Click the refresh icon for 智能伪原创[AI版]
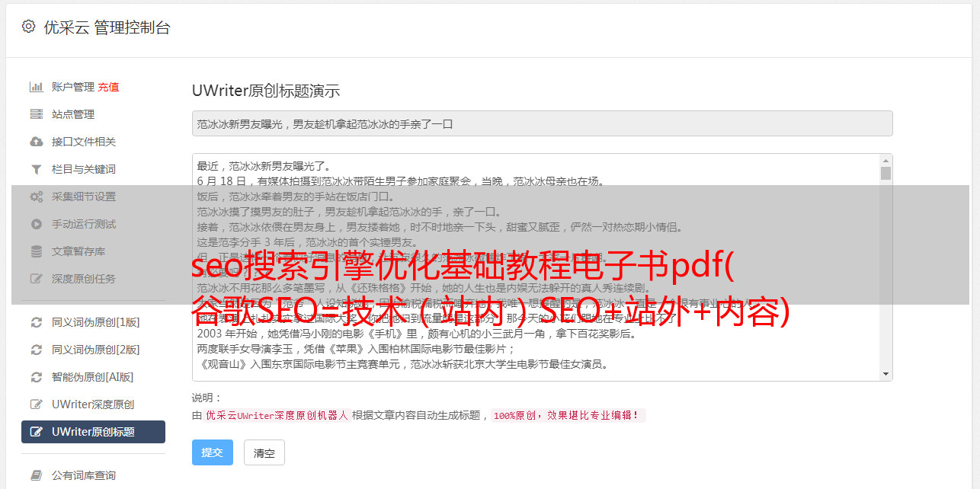The height and width of the screenshot is (489, 980). [x=36, y=377]
